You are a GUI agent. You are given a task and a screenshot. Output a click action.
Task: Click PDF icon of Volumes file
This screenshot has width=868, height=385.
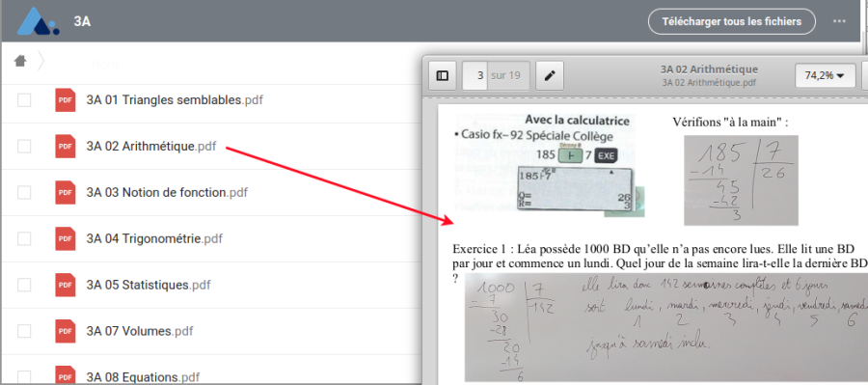pos(66,331)
